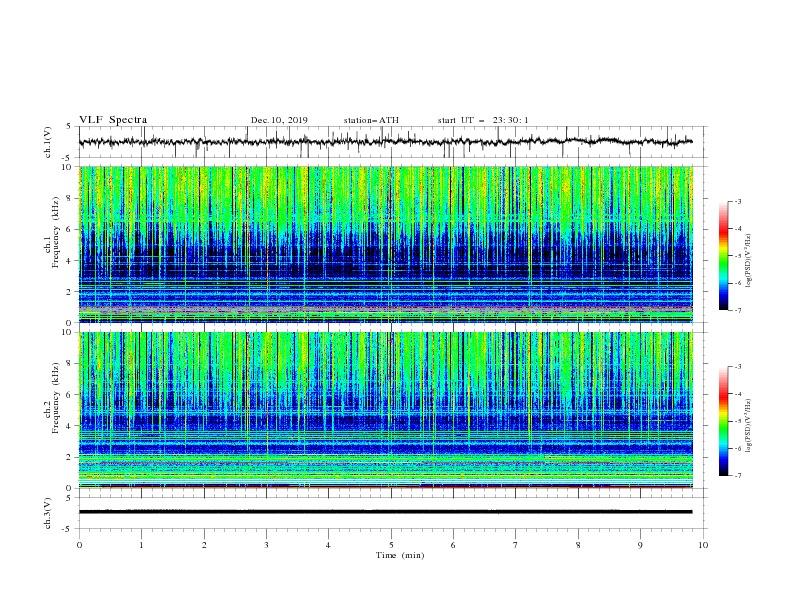Click the "-7" tick on upper colorbar
This screenshot has width=792, height=612.
point(737,310)
